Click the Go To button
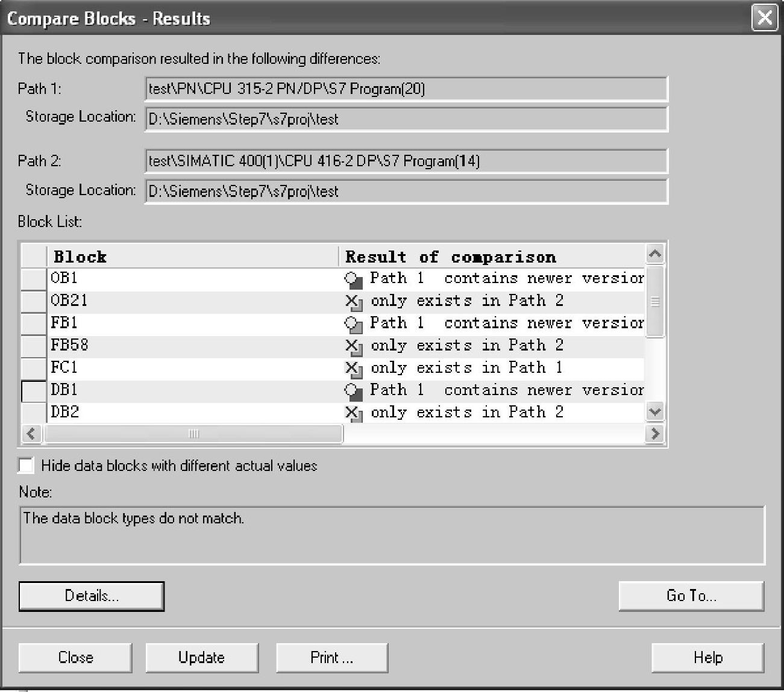The image size is (784, 692). 691,596
